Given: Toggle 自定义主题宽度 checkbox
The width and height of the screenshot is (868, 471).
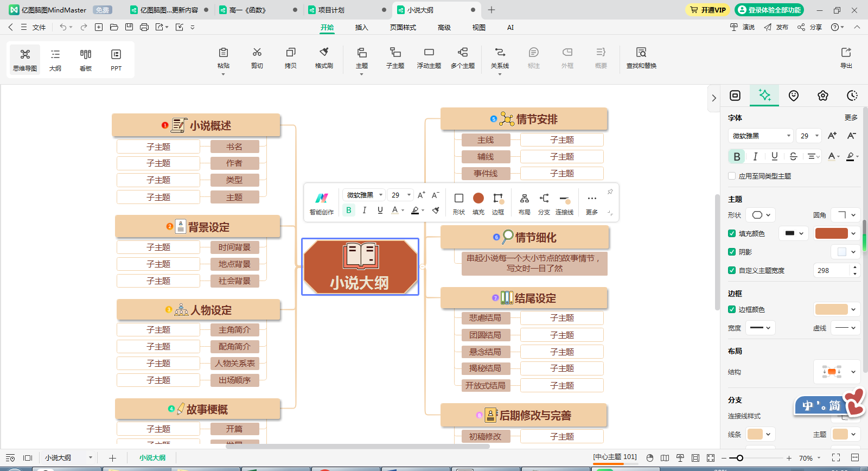Looking at the screenshot, I should [732, 270].
